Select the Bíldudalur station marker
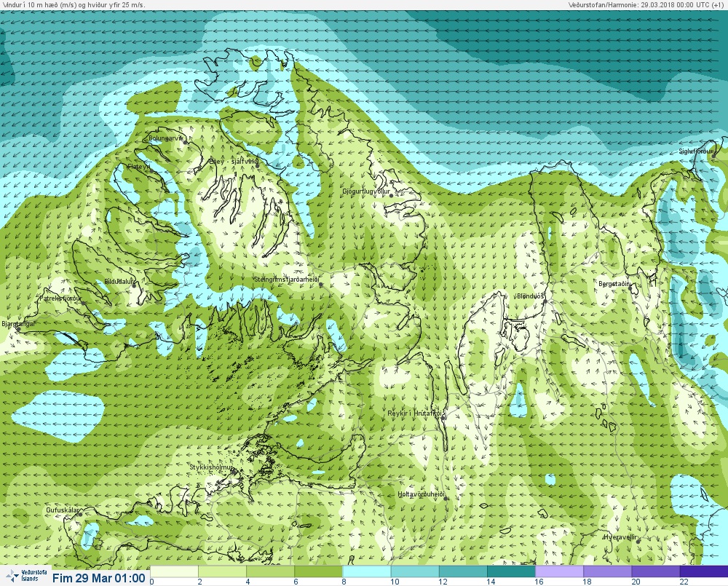 tap(134, 285)
